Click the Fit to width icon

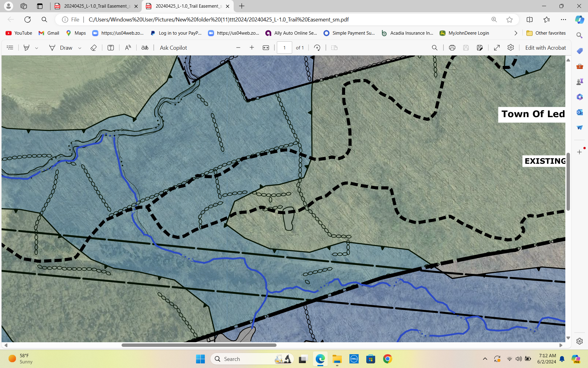coord(266,48)
